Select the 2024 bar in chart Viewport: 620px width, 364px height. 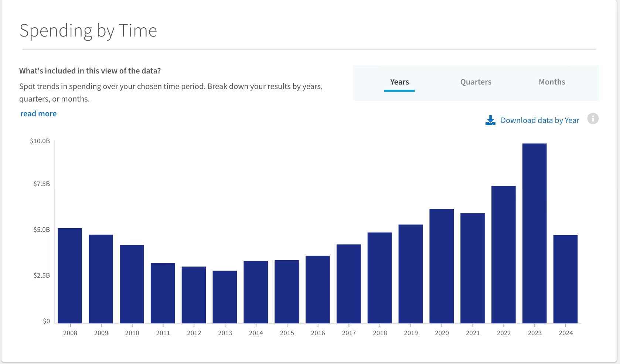(565, 279)
